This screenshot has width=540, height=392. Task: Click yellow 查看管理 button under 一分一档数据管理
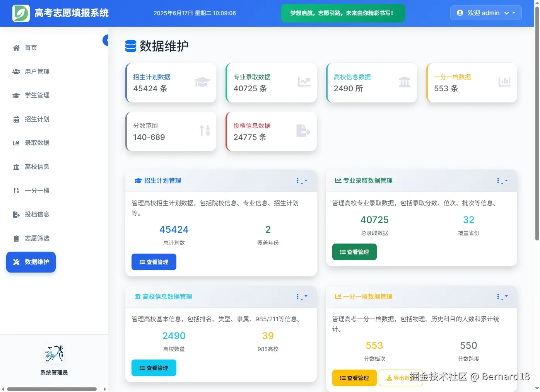[354, 378]
